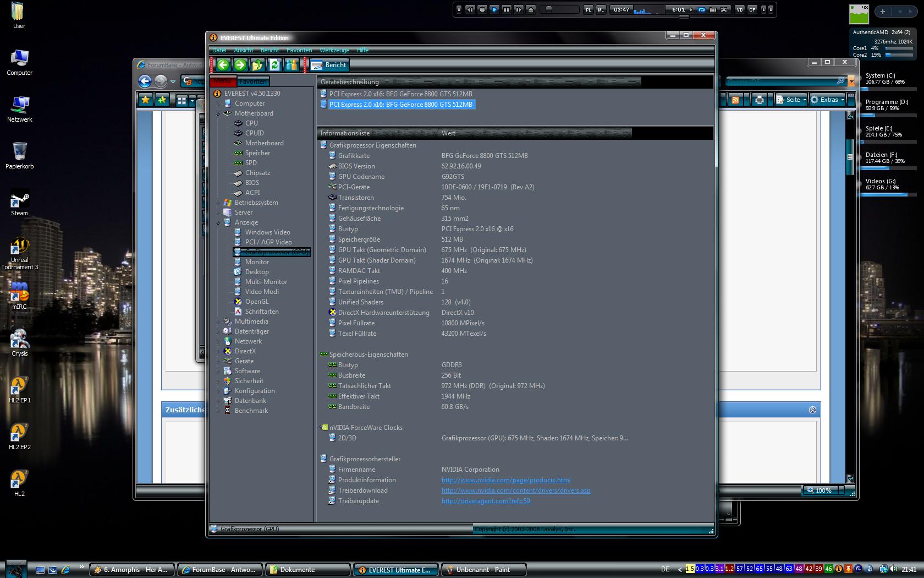Screen dimensions: 924x578
Task: Expand the Datenträger tree node
Action: (218, 331)
